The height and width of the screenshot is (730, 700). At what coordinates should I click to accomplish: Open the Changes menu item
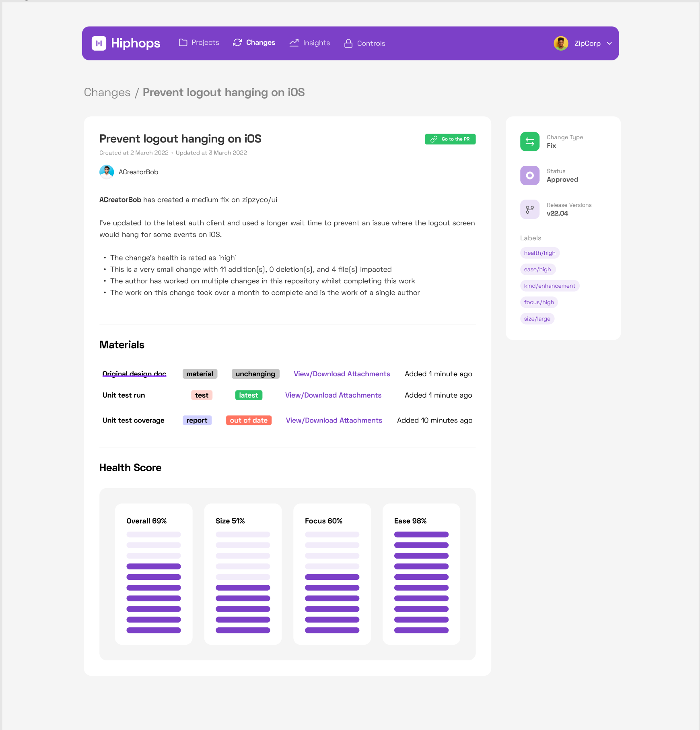254,43
